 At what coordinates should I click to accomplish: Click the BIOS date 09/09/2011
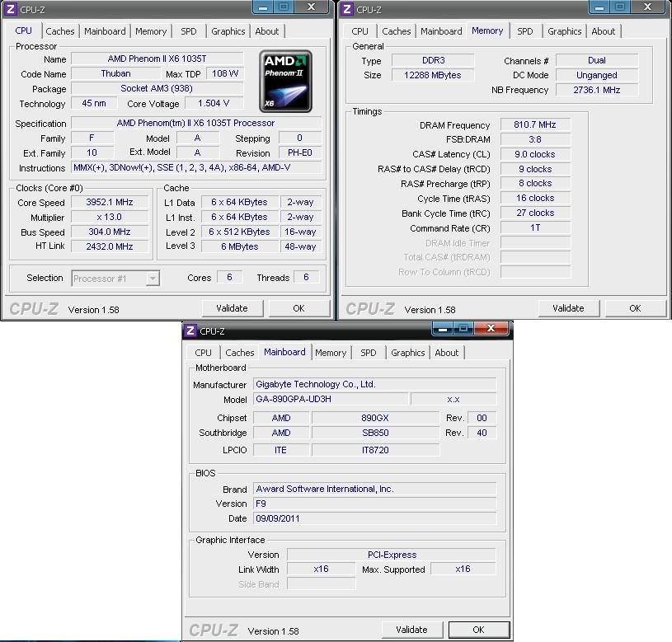[375, 518]
